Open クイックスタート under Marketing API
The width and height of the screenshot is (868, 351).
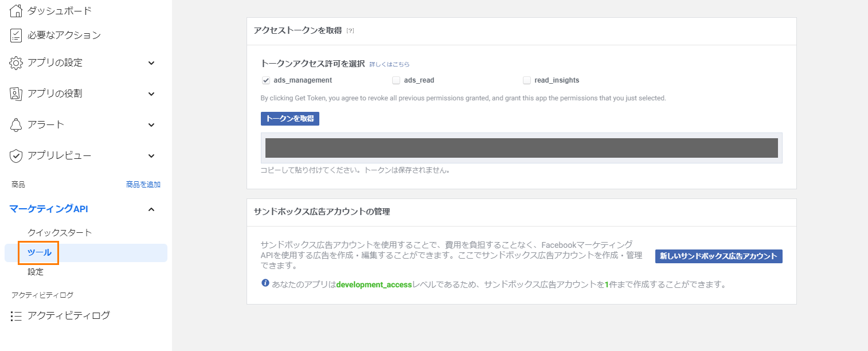click(x=60, y=233)
